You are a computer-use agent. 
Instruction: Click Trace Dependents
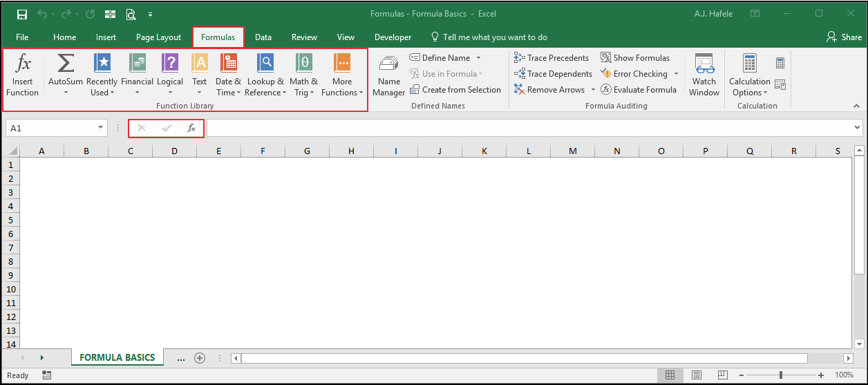[553, 74]
